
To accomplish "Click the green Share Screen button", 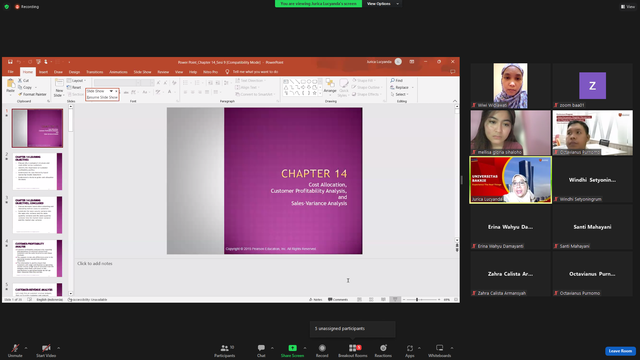I will [x=292, y=350].
